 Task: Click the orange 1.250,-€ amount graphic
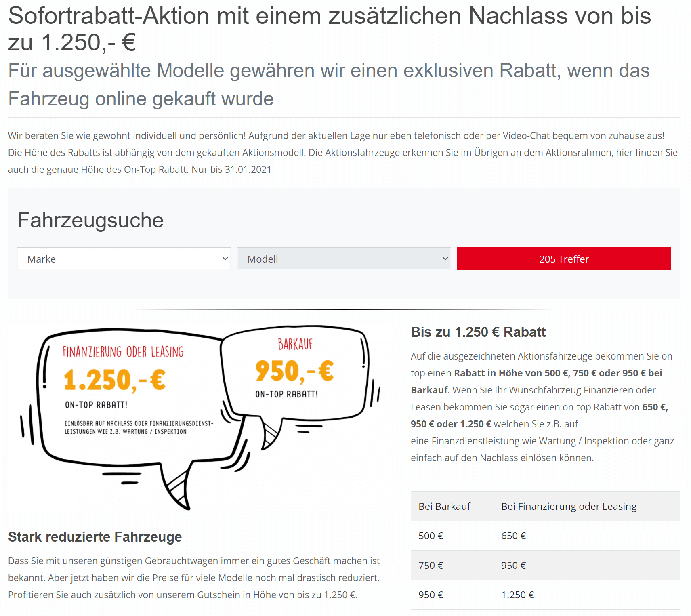(x=115, y=380)
